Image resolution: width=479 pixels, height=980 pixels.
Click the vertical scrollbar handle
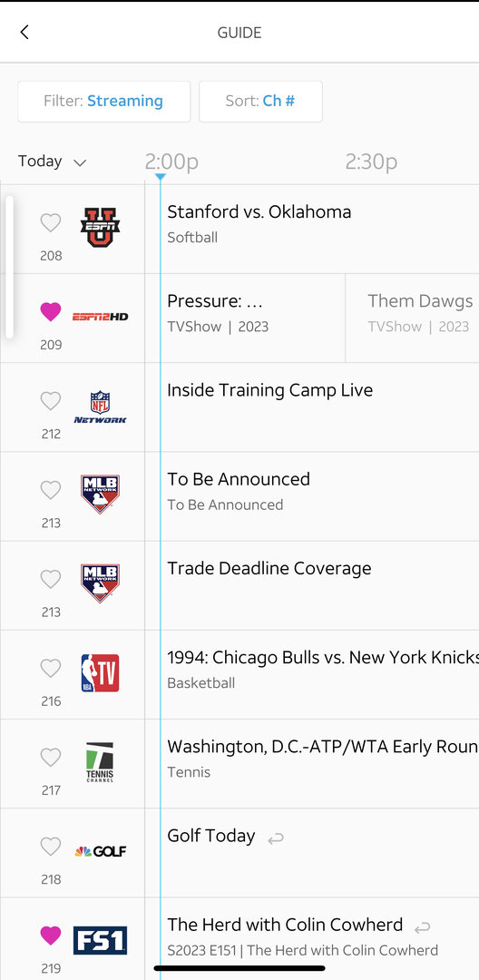click(x=9, y=267)
